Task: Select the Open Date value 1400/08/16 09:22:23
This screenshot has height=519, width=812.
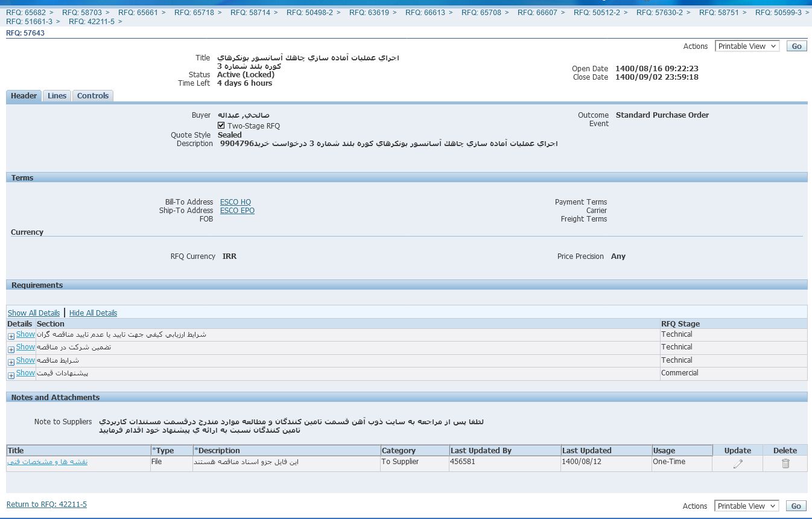Action: [657, 69]
